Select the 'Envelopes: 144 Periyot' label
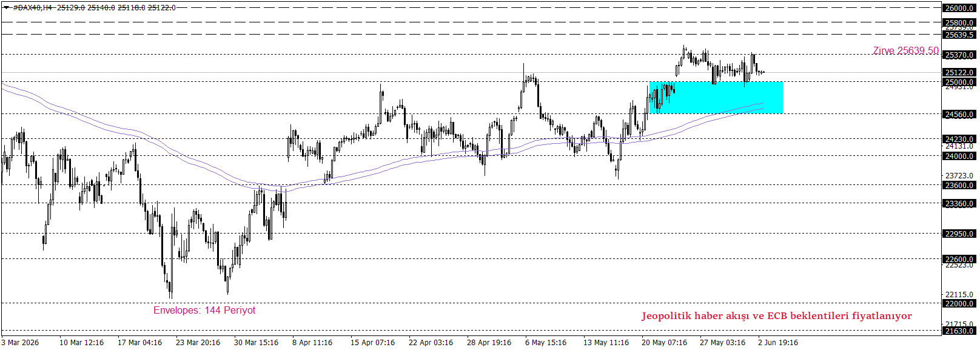This screenshot has height=350, width=980. click(x=204, y=310)
